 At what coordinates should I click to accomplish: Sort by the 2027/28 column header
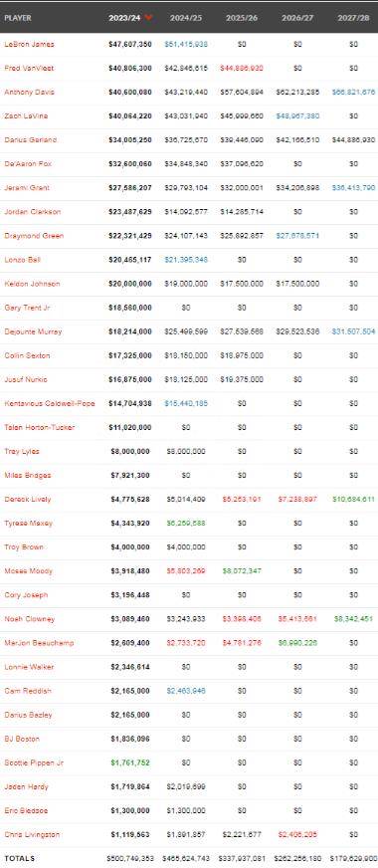[354, 18]
